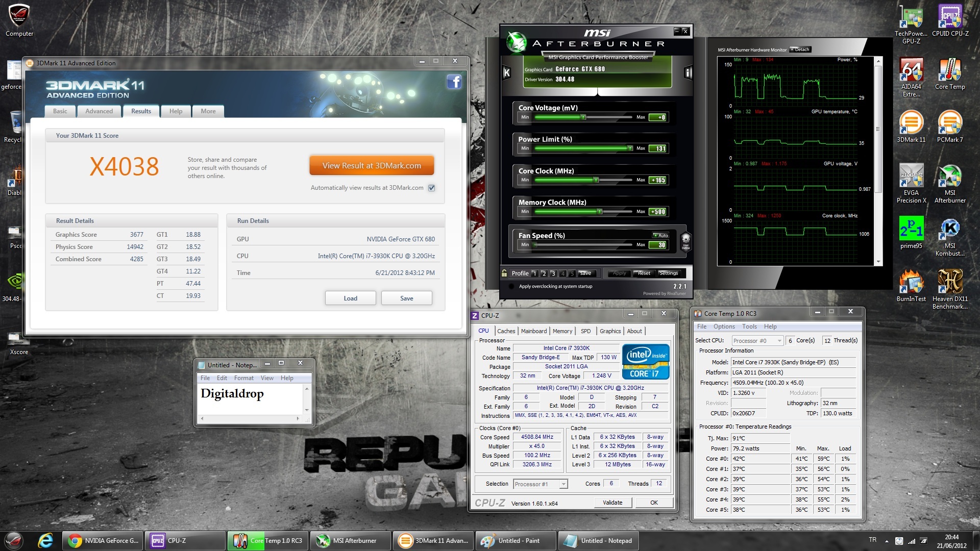
Task: Toggle the Auto fan speed button
Action: (x=661, y=235)
